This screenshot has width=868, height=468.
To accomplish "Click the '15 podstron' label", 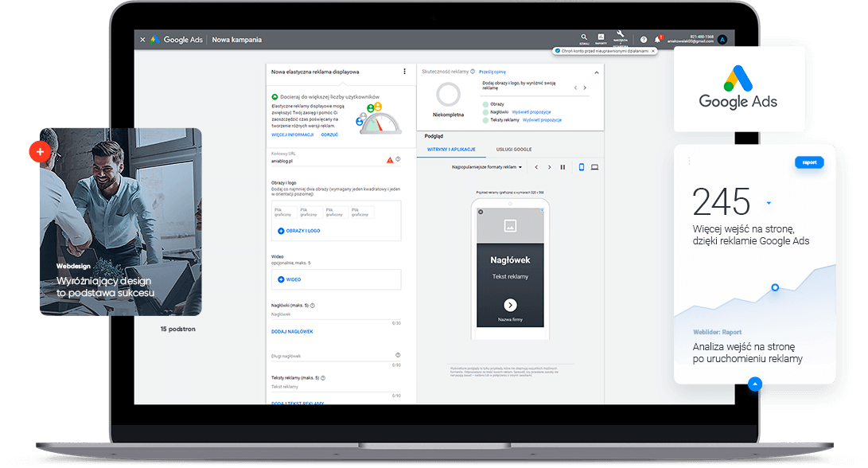I will click(x=177, y=329).
